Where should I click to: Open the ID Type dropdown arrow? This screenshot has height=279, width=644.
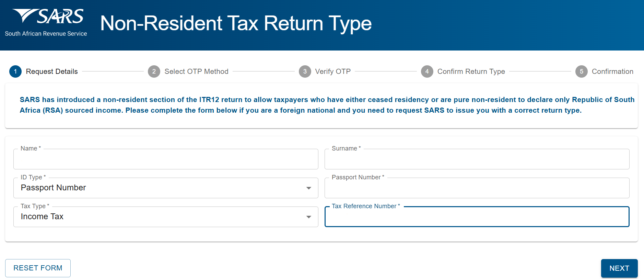click(x=309, y=188)
